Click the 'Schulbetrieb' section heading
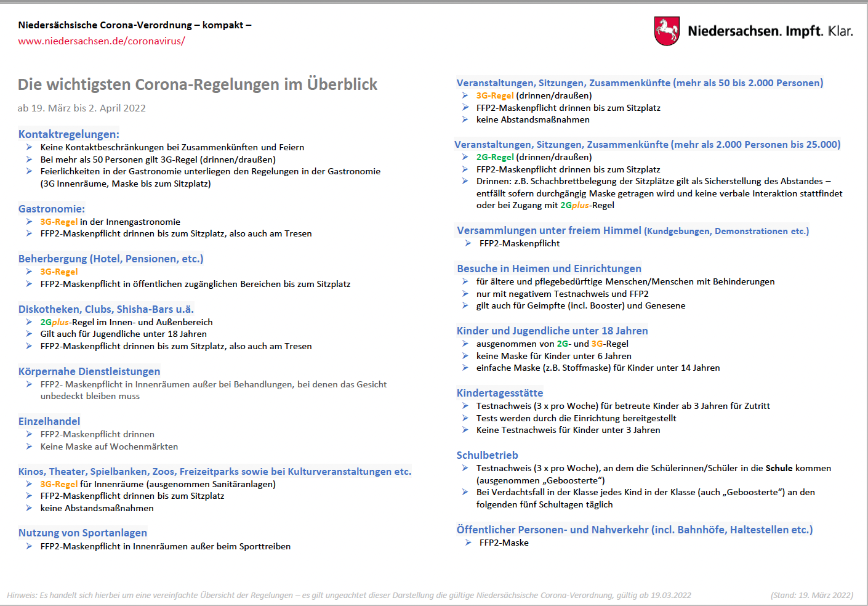This screenshot has width=868, height=606. point(488,455)
